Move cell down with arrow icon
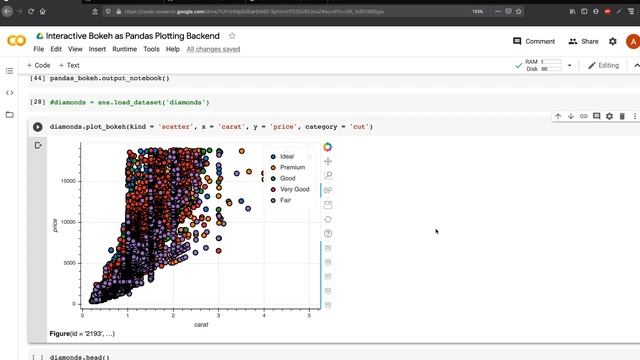This screenshot has height=360, width=640. coord(571,116)
